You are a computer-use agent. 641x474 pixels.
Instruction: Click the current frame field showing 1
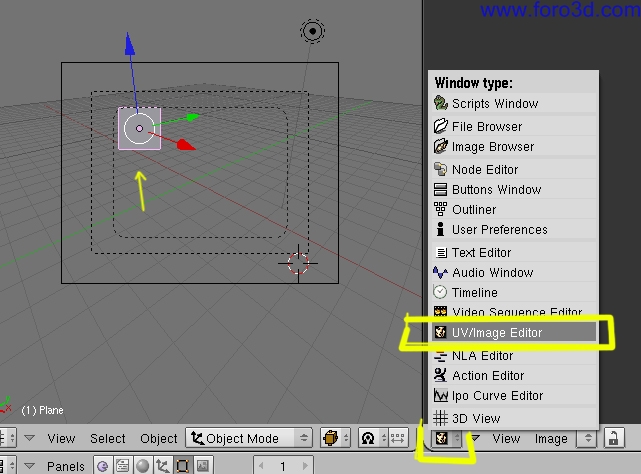283,465
